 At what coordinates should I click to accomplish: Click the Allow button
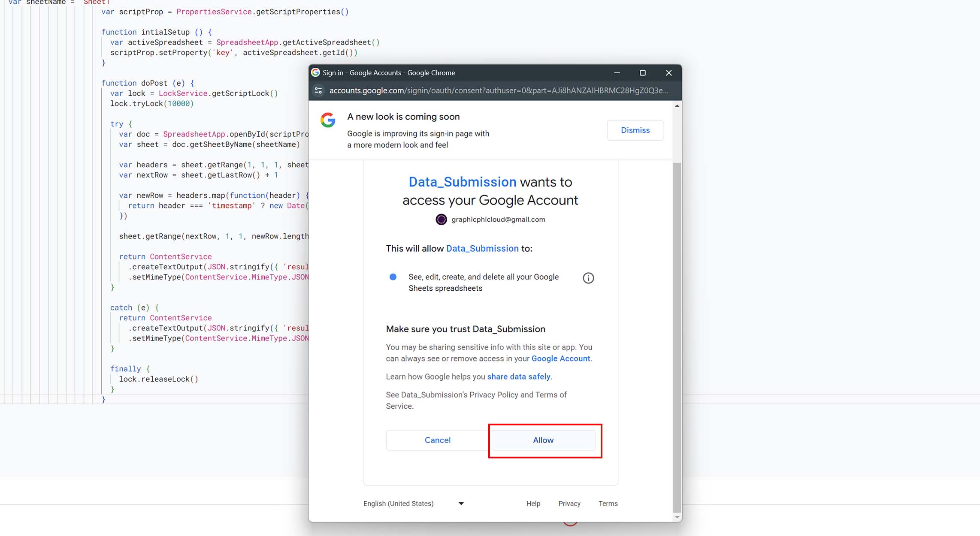coord(543,440)
